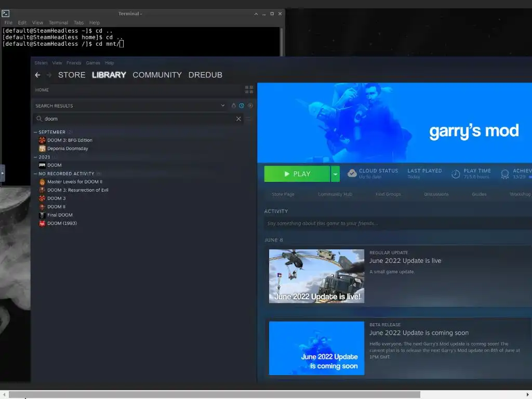Screen dimensions: 532x399
Task: Open Terminal's Edit menu
Action: pyautogui.click(x=22, y=23)
